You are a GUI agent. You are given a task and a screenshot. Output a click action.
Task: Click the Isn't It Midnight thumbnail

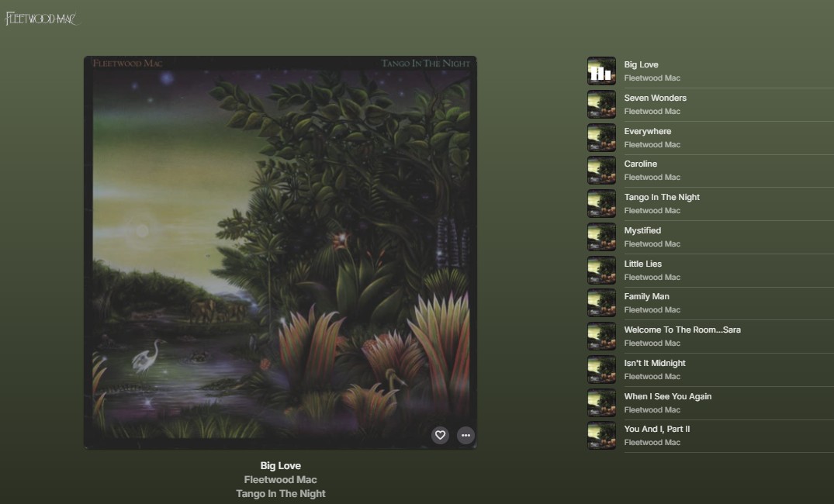tap(601, 370)
